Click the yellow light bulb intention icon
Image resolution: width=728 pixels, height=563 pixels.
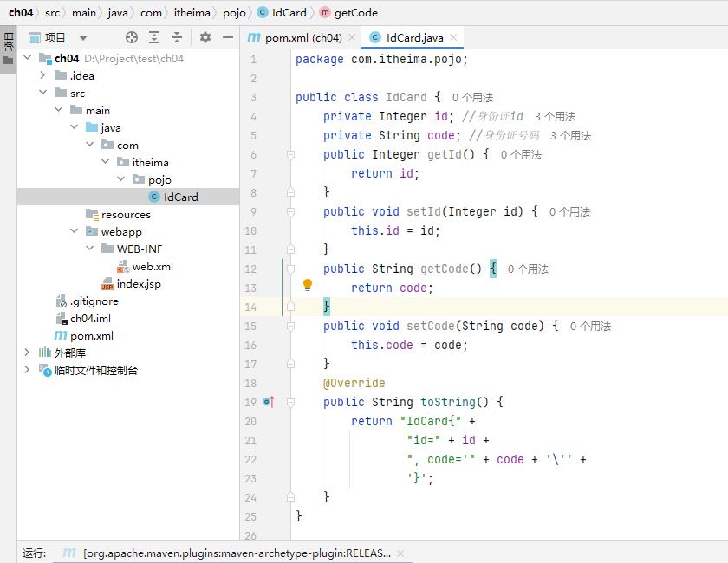coord(307,285)
